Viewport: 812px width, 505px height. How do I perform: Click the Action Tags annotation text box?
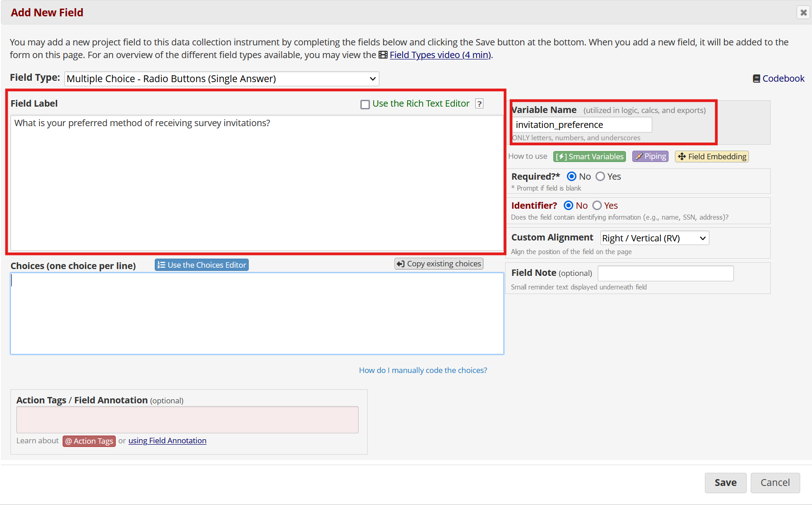coord(187,420)
